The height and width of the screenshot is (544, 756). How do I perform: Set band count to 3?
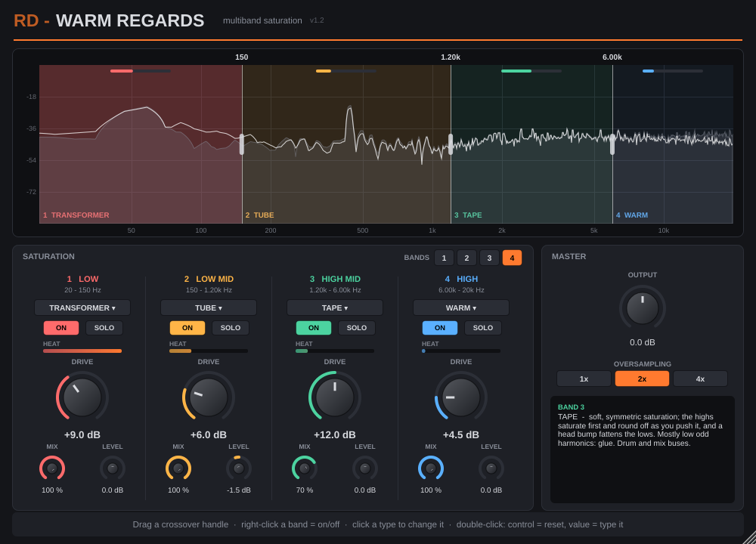pyautogui.click(x=489, y=258)
